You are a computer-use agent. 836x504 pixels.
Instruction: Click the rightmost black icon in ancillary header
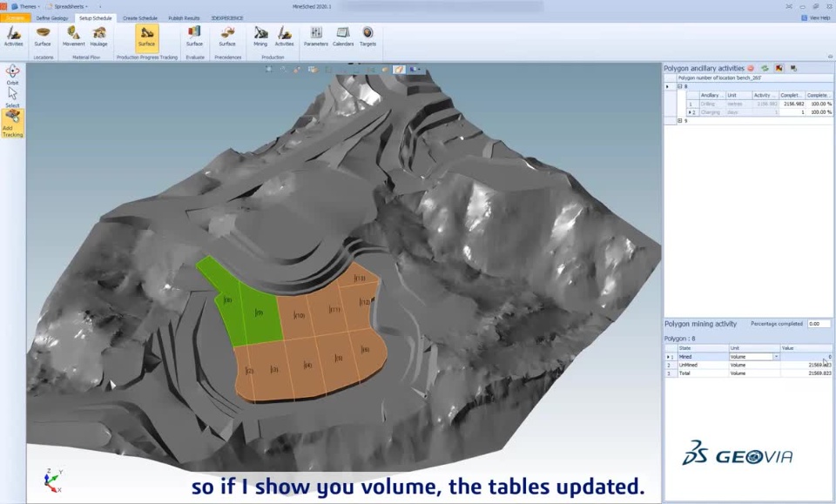point(793,68)
